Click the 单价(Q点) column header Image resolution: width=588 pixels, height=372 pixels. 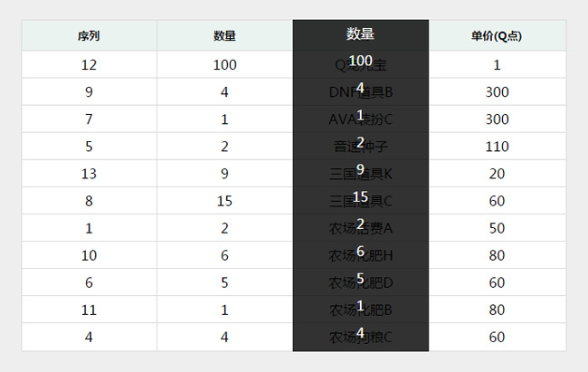coord(497,36)
